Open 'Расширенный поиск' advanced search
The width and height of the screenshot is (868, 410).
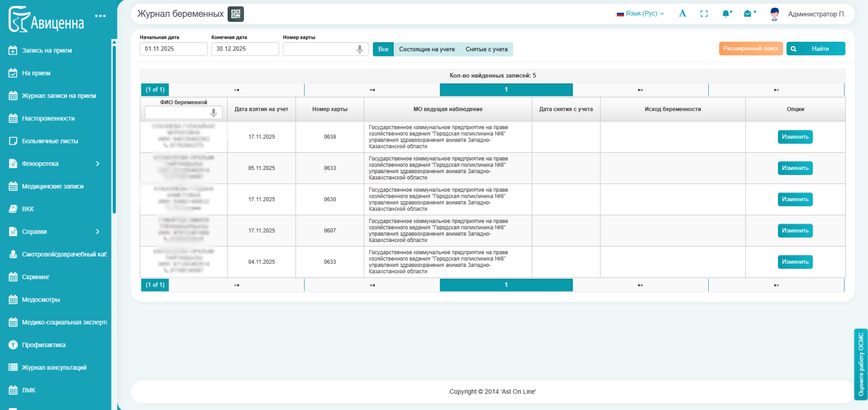pyautogui.click(x=751, y=49)
